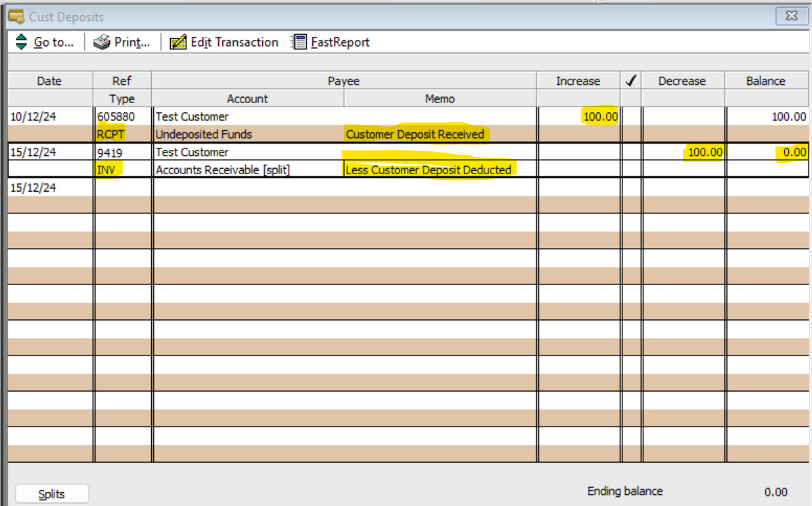Click the 100.00 Balance amount
The image size is (812, 506).
(x=789, y=116)
